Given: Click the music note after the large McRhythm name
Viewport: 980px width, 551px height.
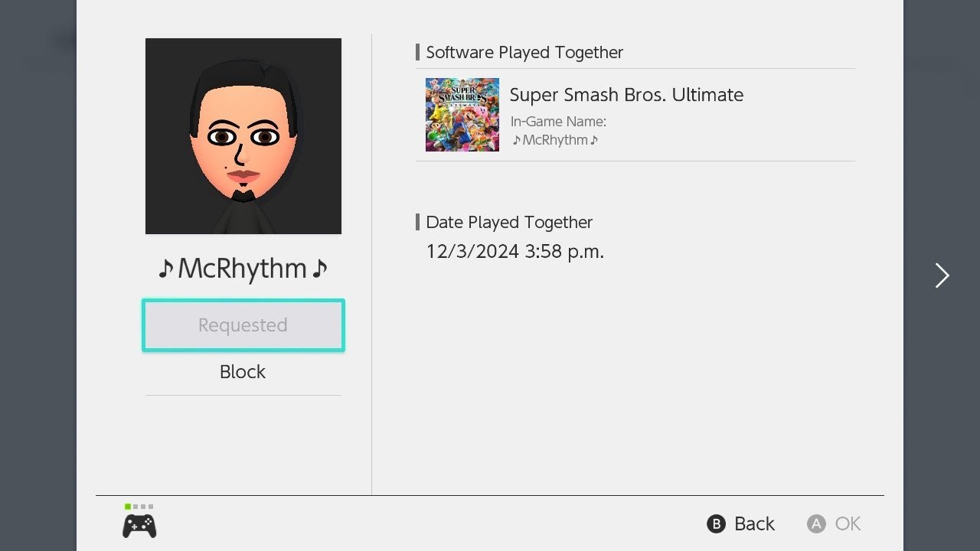Looking at the screenshot, I should pyautogui.click(x=320, y=269).
